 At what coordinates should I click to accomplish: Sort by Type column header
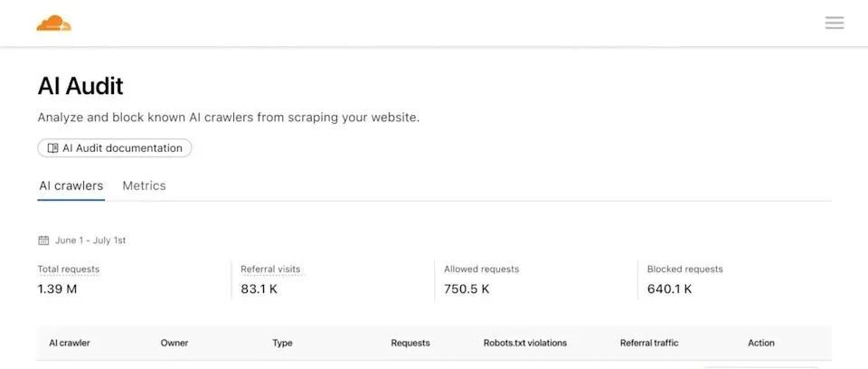tap(282, 343)
